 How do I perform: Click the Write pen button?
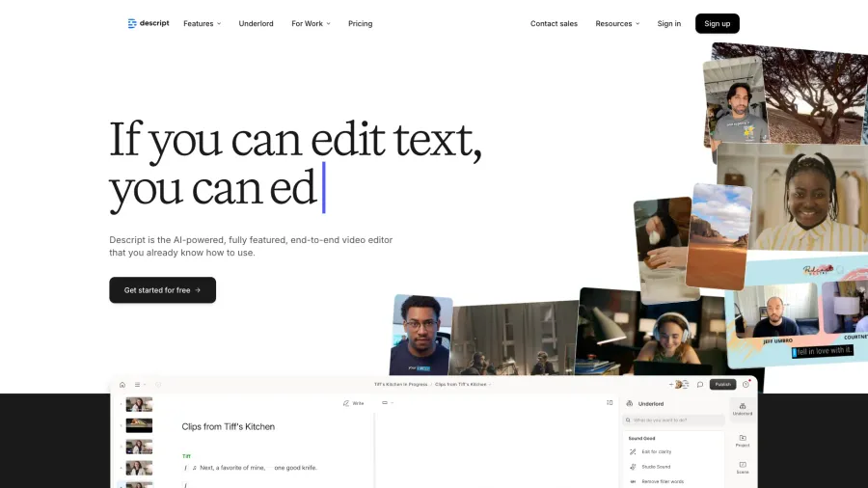(x=353, y=403)
